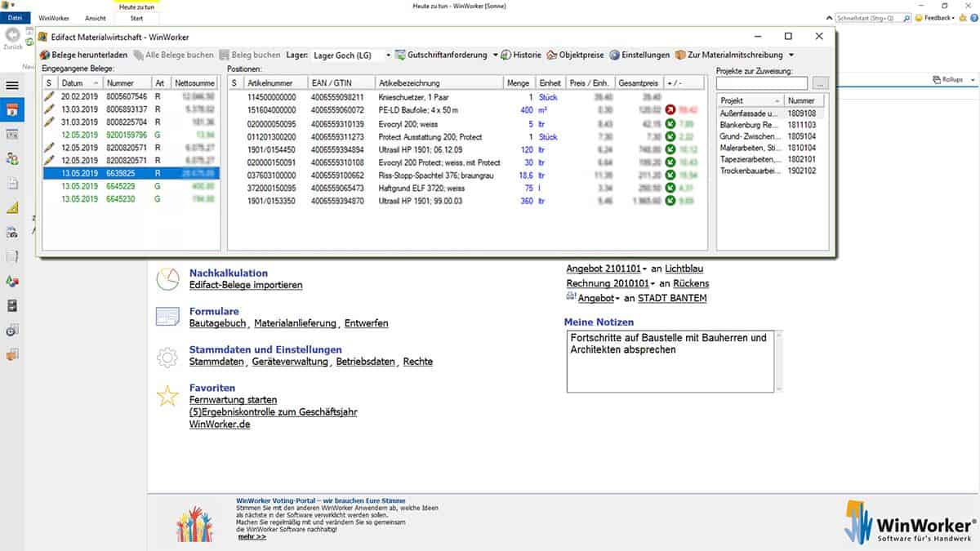Click Zur Materialmitschreibung button
The width and height of the screenshot is (980, 551).
click(729, 55)
